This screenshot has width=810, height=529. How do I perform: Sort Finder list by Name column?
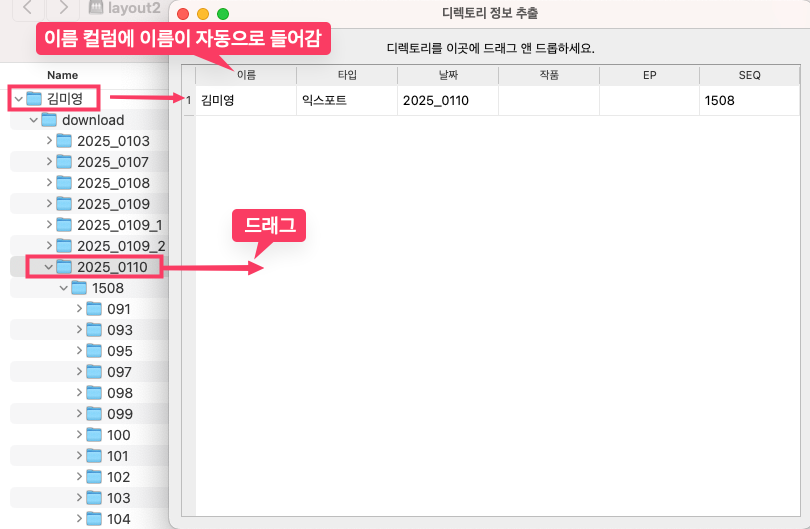coord(63,75)
